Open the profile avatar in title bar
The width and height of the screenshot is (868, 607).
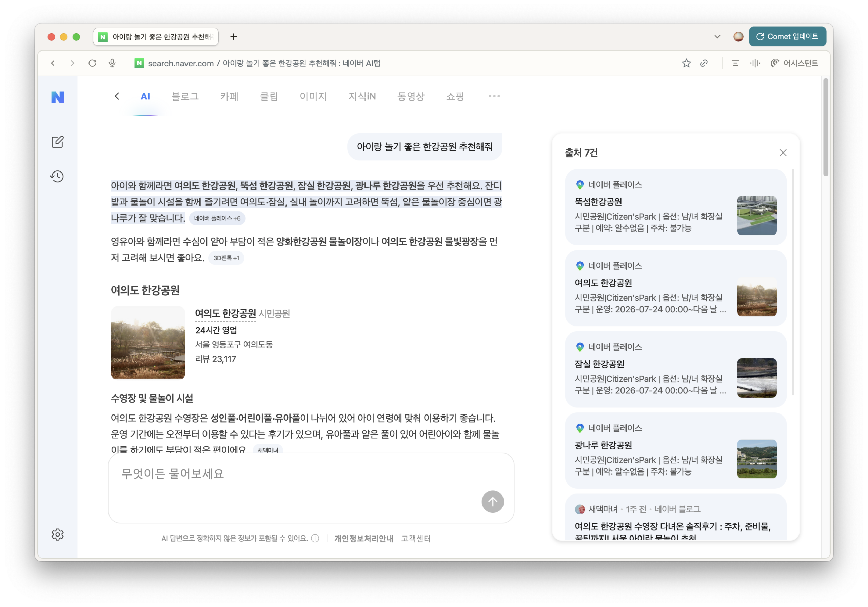click(x=738, y=36)
